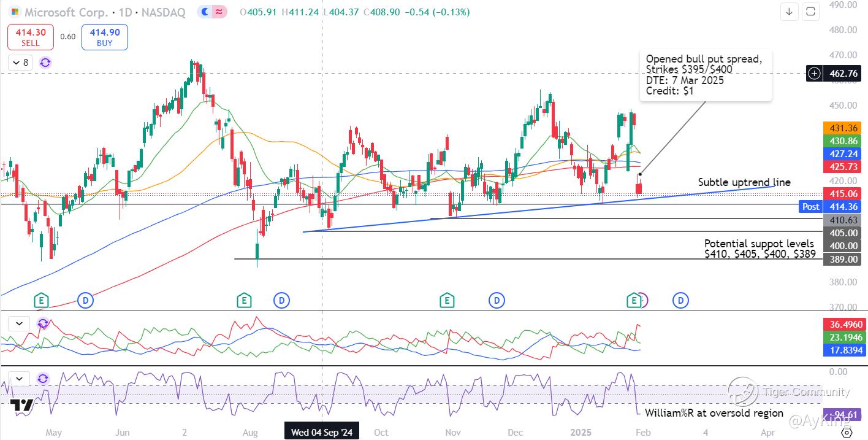Screen dimensions: 868x440
Task: Click the Apr label on the time axis
Action: (768, 432)
